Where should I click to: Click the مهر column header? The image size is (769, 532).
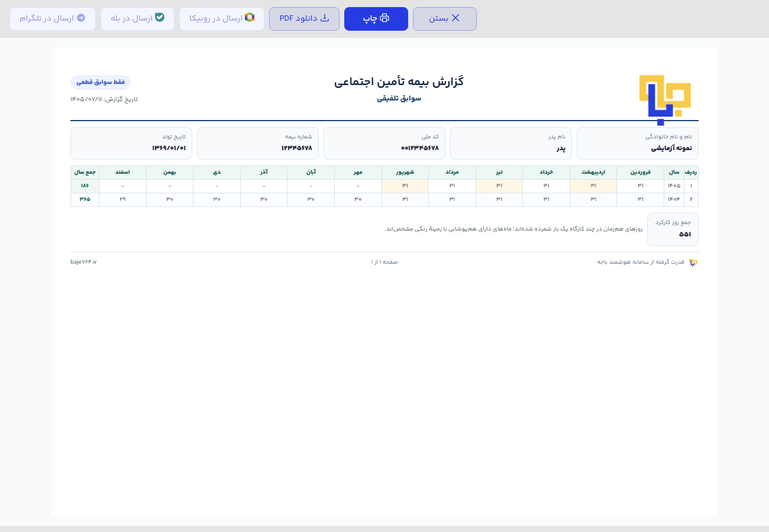358,173
